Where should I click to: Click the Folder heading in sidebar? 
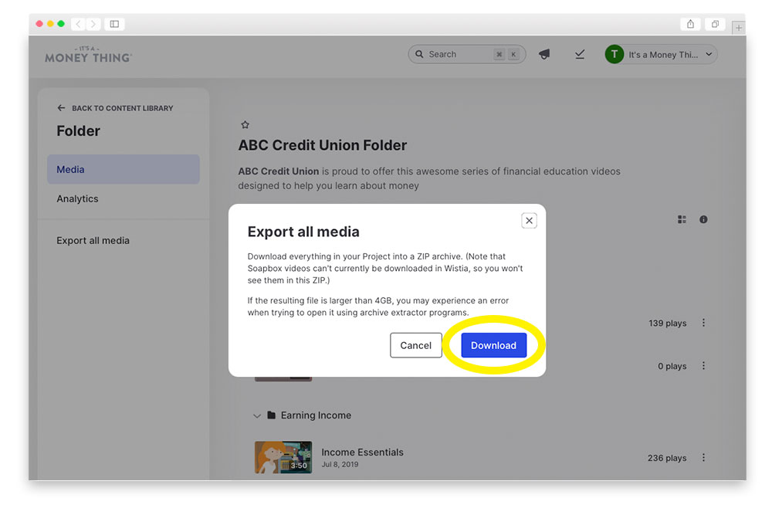pos(78,131)
